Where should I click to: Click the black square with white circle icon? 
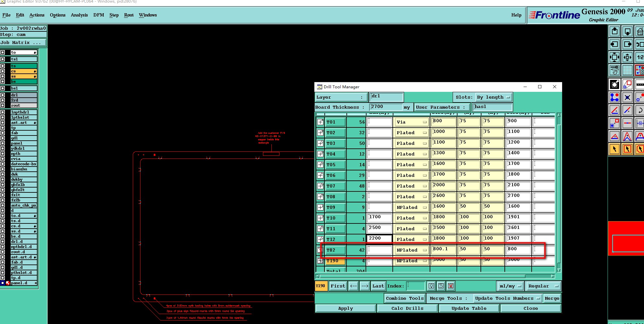coord(614,85)
